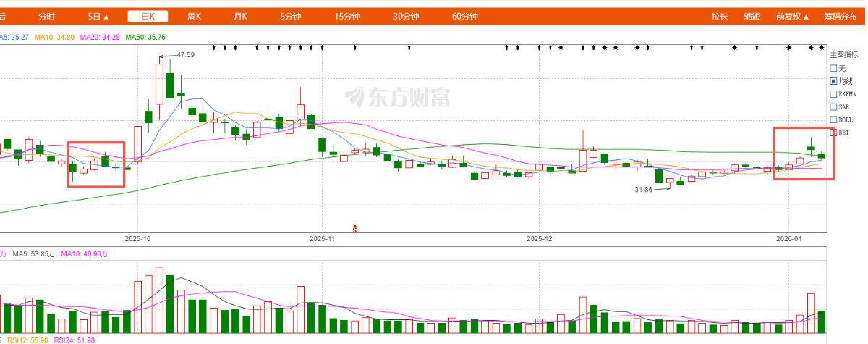
Task: Open the 筹码分布 chip distribution view
Action: coord(839,16)
